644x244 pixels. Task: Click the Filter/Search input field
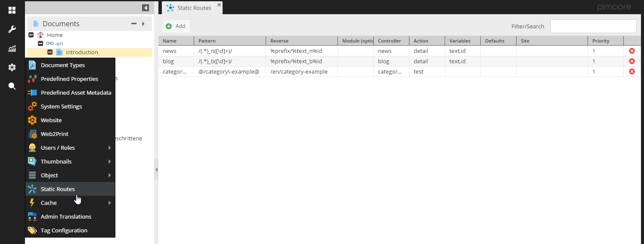[593, 26]
